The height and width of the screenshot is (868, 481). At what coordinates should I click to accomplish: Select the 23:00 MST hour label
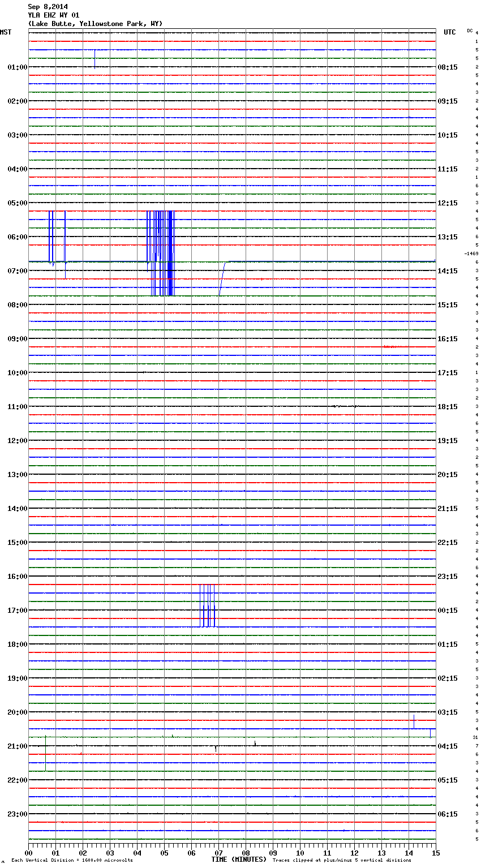click(x=18, y=814)
